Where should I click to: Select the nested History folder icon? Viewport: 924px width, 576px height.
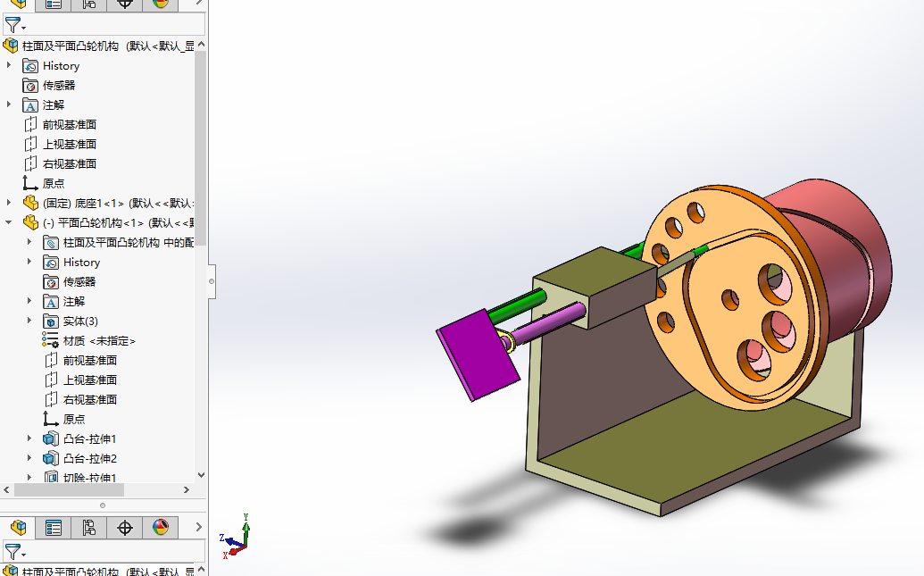point(51,263)
